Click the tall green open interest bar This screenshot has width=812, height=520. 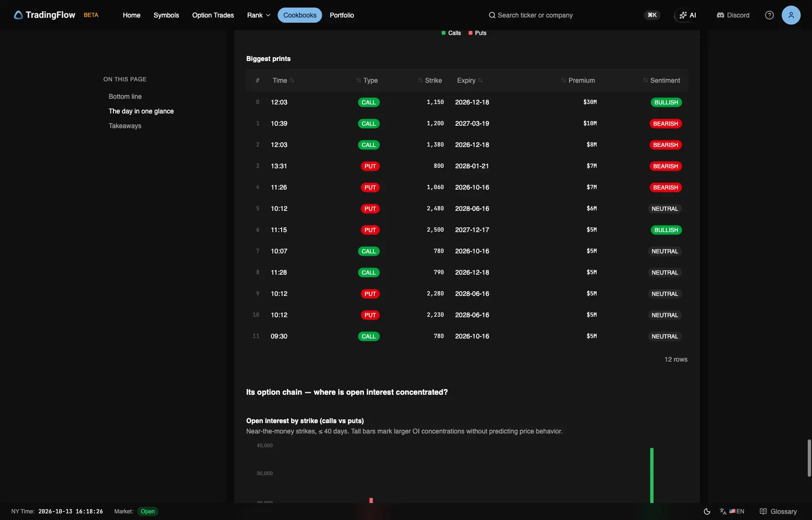pyautogui.click(x=652, y=475)
